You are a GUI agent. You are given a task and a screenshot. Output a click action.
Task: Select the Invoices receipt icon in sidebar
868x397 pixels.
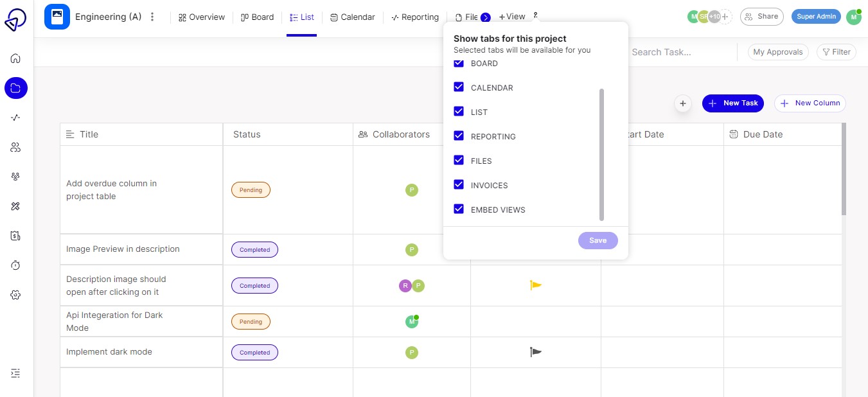(15, 236)
